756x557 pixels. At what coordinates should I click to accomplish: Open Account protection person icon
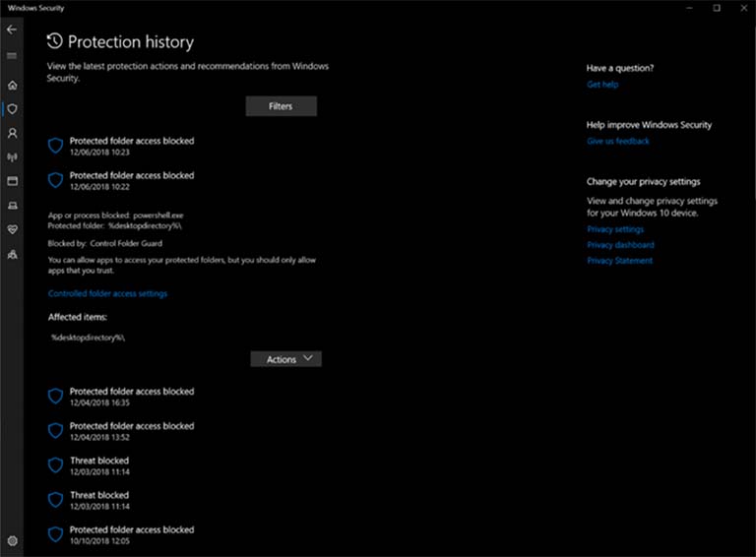[x=12, y=133]
